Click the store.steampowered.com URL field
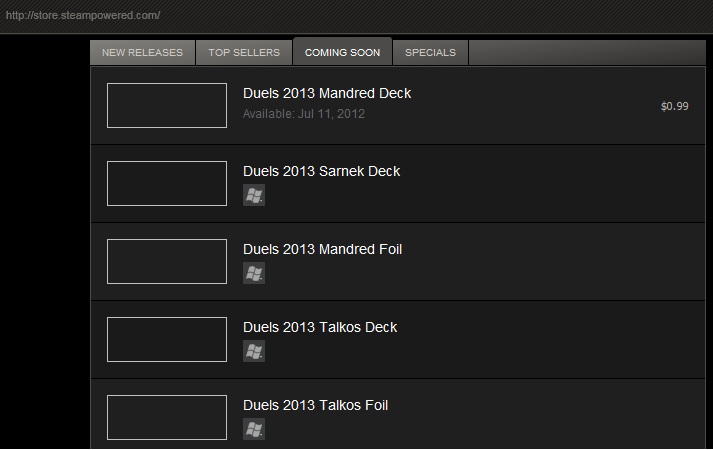Viewport: 713px width, 450px height. (83, 16)
